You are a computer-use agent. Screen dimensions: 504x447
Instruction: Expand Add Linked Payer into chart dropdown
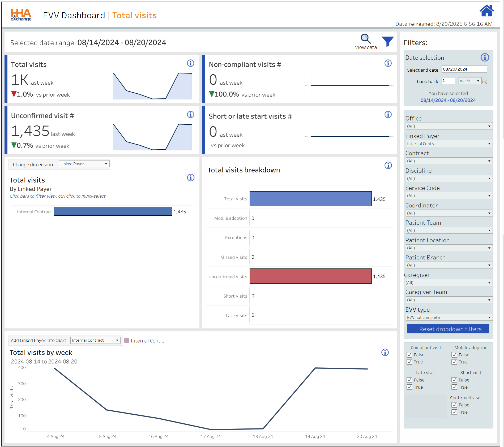coord(95,340)
